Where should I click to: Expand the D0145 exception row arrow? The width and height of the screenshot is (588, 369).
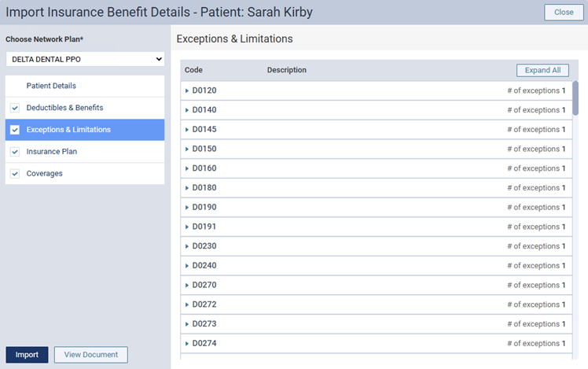pos(187,130)
